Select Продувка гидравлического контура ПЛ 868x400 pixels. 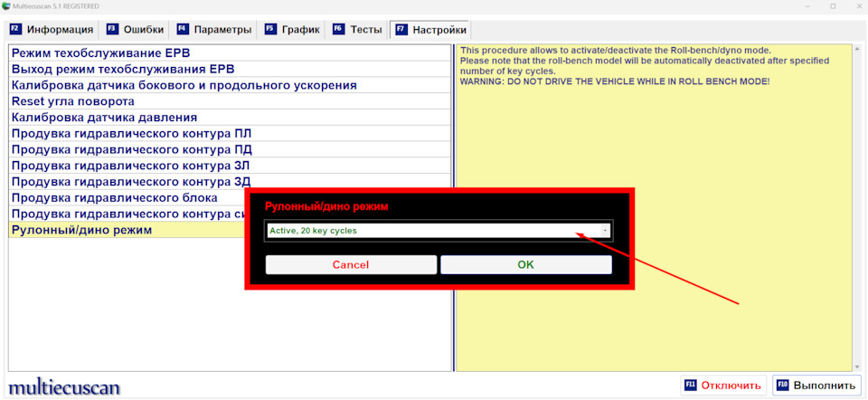[230, 134]
